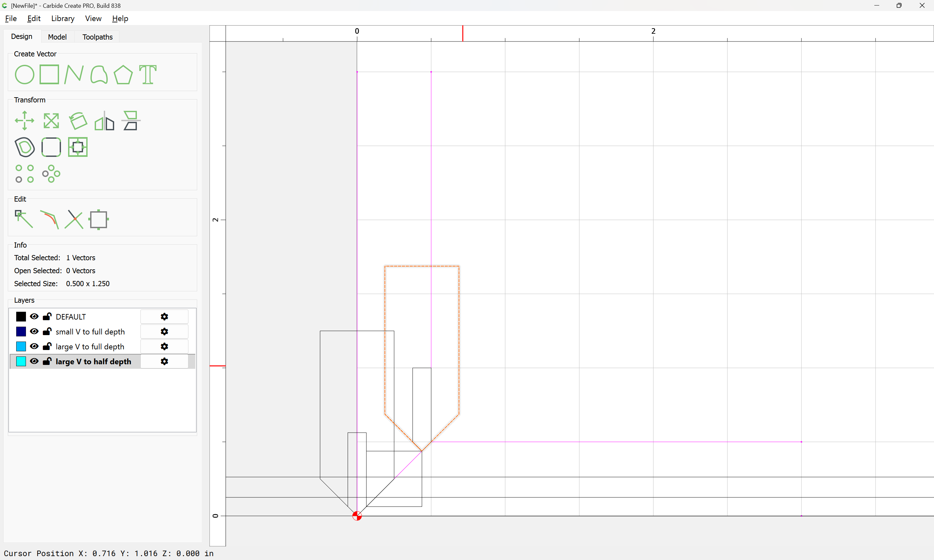Activate the Node Edit tool
The height and width of the screenshot is (560, 934).
(24, 219)
